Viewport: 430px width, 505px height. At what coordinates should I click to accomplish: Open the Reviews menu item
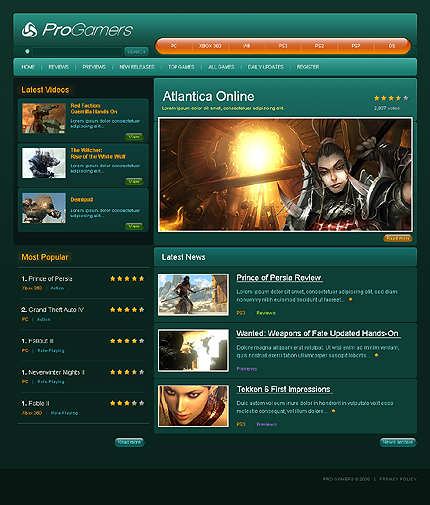coord(59,67)
